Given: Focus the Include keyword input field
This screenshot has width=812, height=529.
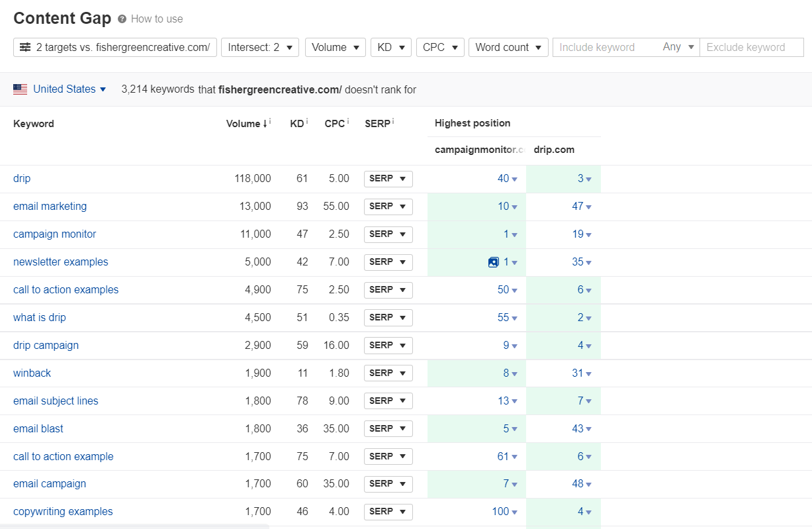Looking at the screenshot, I should (606, 48).
